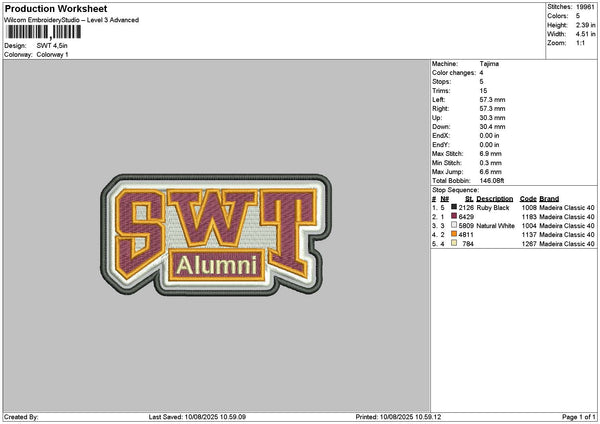Click thread code 1267
Image resolution: width=600 pixels, height=424 pixels.
coord(529,244)
